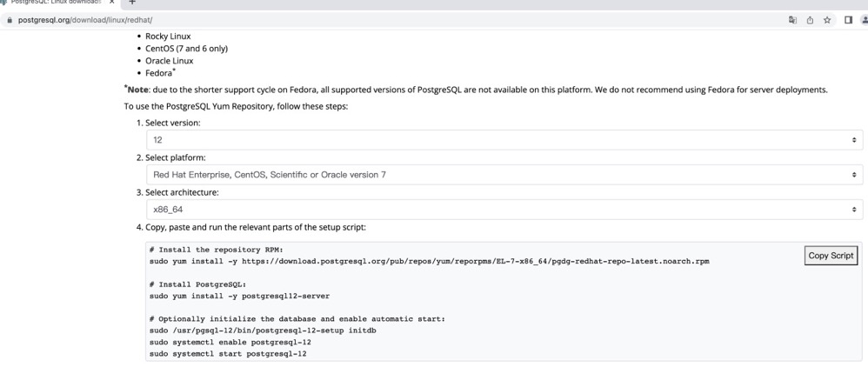Click the 'Install the repository RPM' comment
Viewport: 868px width, 374px height.
(x=217, y=250)
